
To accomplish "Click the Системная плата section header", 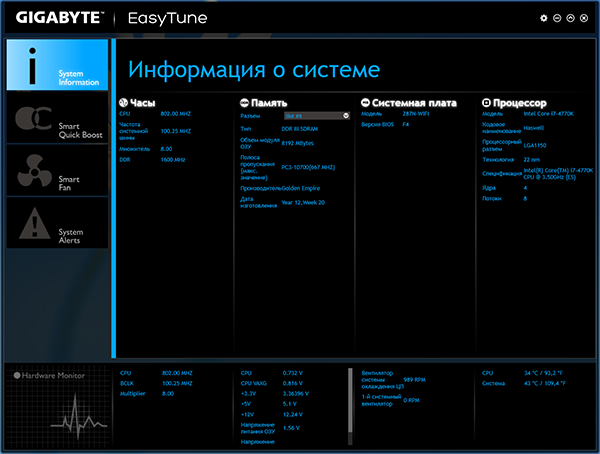I will click(414, 103).
